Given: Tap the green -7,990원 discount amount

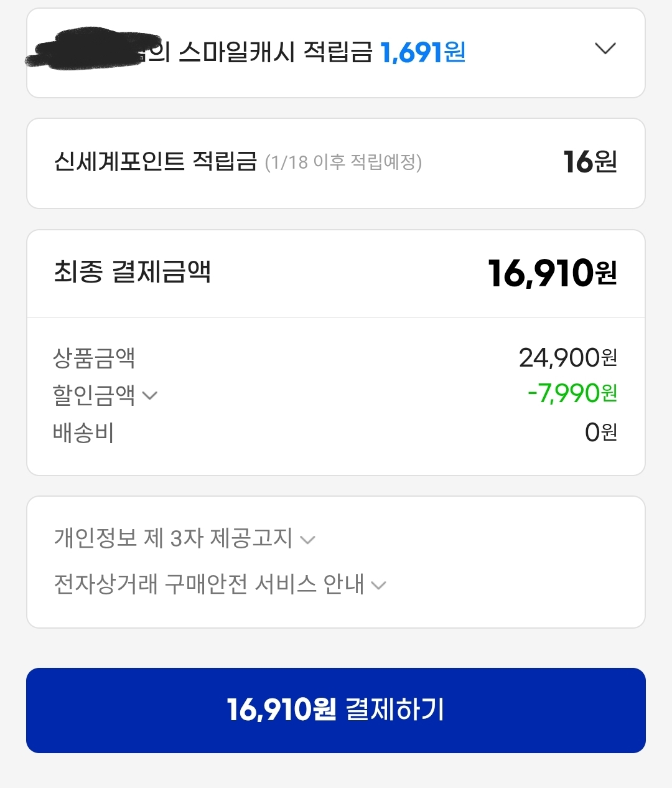Looking at the screenshot, I should [x=572, y=393].
